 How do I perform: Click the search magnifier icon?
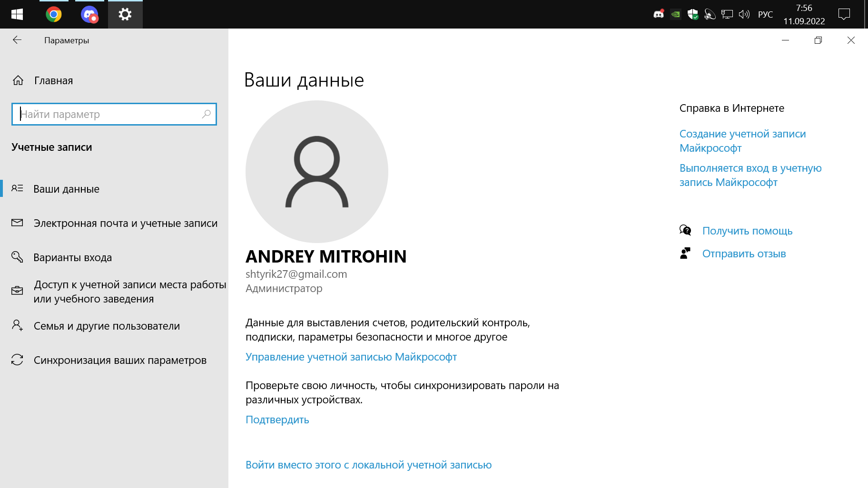point(206,114)
